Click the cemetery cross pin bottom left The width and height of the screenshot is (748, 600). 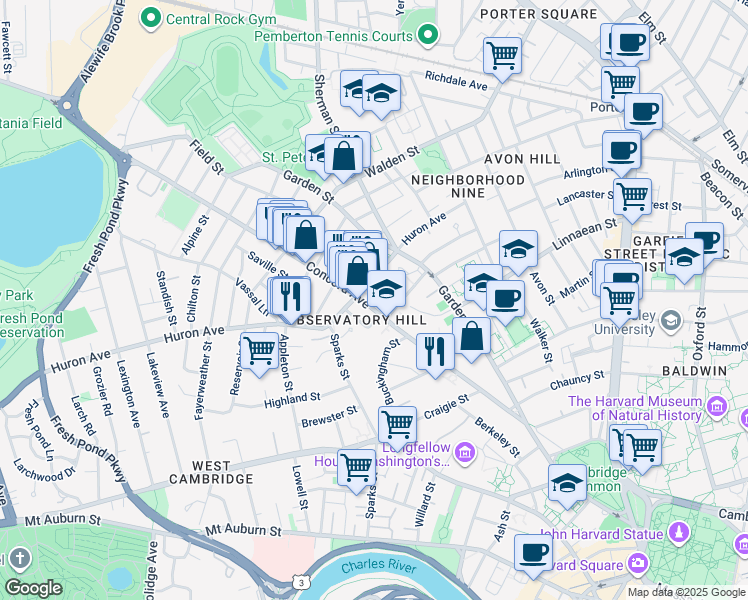(x=20, y=559)
